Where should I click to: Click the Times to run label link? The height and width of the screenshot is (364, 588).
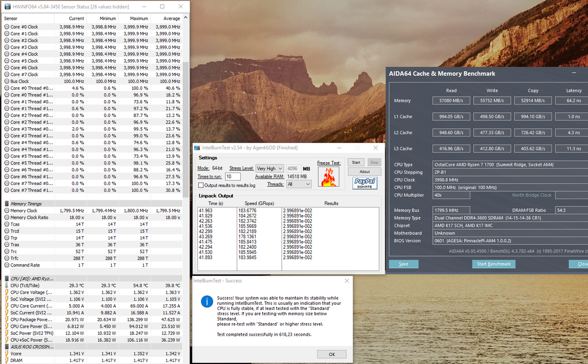[209, 177]
